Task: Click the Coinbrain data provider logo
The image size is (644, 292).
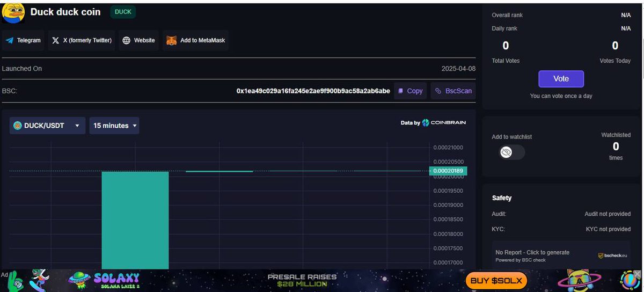Action: (444, 122)
